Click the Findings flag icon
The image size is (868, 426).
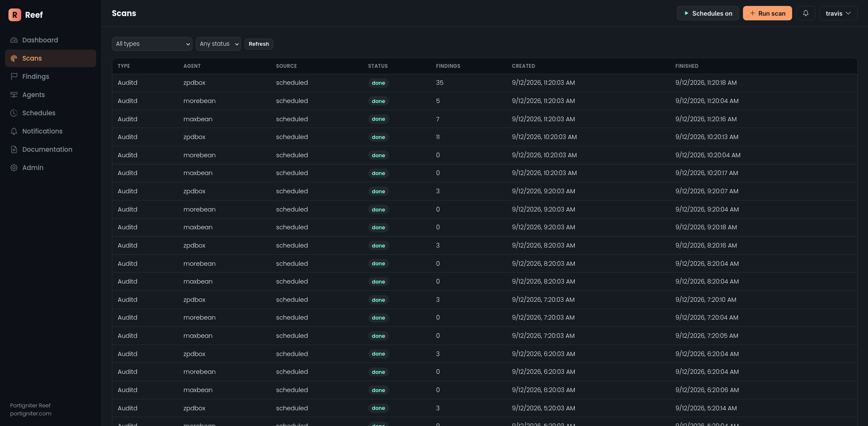pyautogui.click(x=14, y=77)
